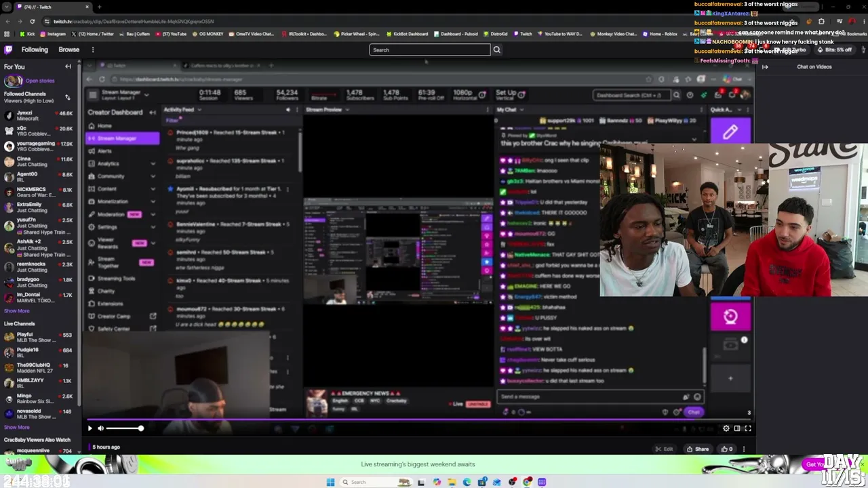The width and height of the screenshot is (868, 488).
Task: Click the Bits 5% off button
Action: tap(835, 49)
